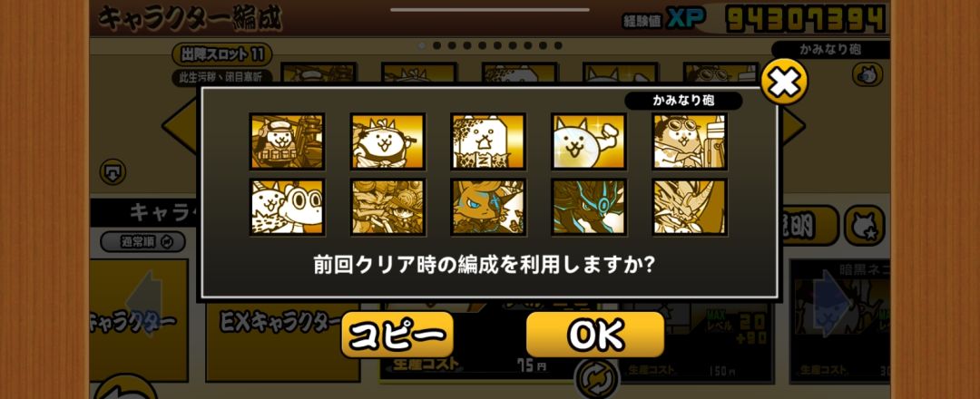Choose the samurai pair unit icon
The image size is (980, 399).
pos(387,208)
